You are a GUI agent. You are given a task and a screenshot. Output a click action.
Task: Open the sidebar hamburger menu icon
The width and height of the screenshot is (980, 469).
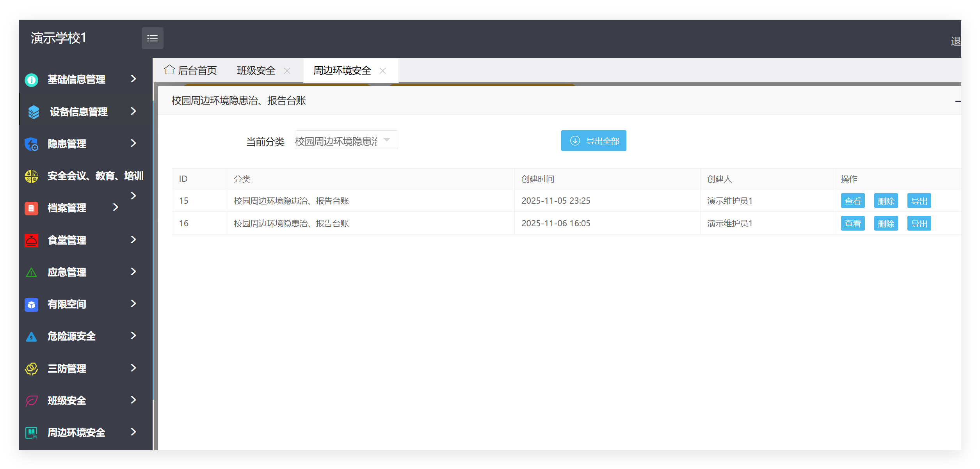tap(152, 38)
